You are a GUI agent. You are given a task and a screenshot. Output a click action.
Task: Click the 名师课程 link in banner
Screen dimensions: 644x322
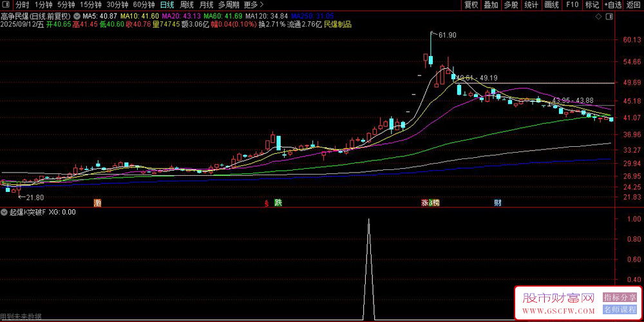(x=620, y=310)
